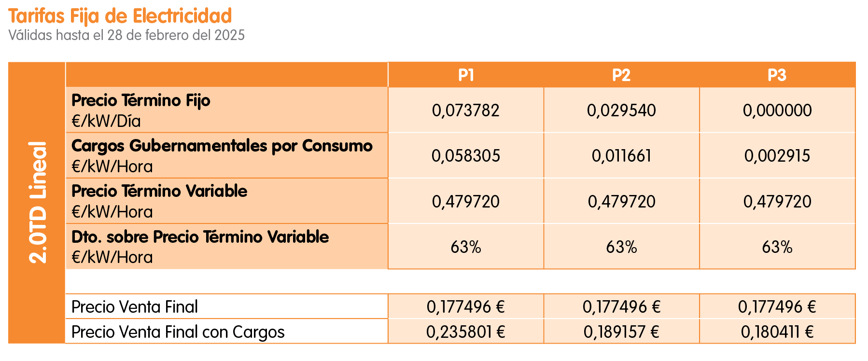Screen dimensions: 868x361
Task: Select the P1 column header
Action: tap(466, 75)
